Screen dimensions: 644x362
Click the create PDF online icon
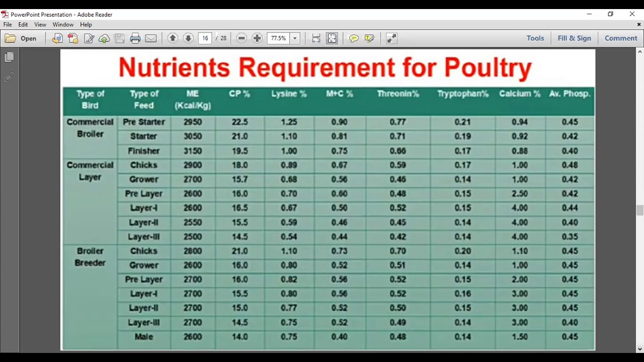click(73, 38)
